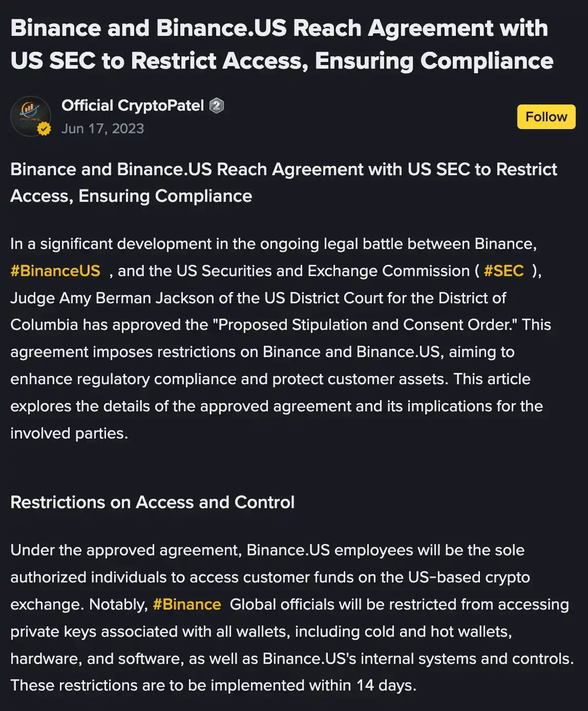Click the 'Restrictions on Access and Control' heading
The height and width of the screenshot is (711, 588).
click(153, 503)
